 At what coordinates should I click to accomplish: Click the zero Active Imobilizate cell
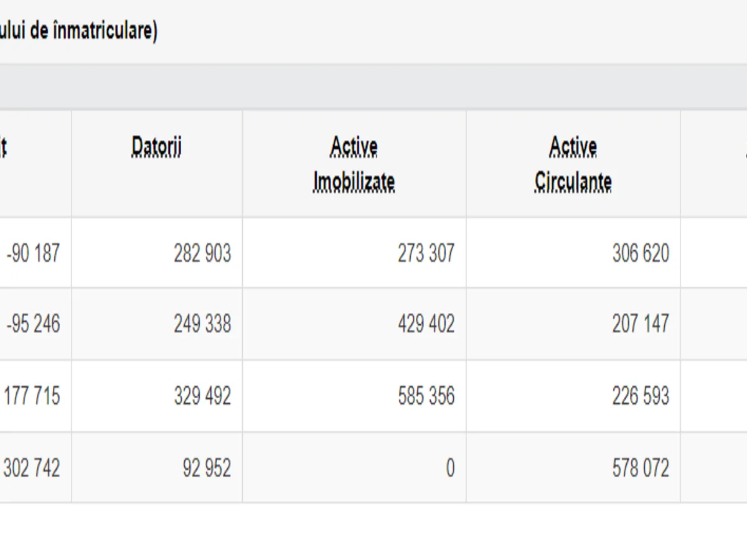[x=450, y=467]
